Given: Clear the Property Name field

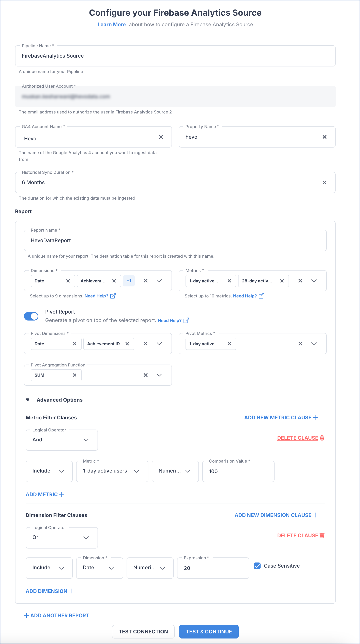Looking at the screenshot, I should 324,137.
